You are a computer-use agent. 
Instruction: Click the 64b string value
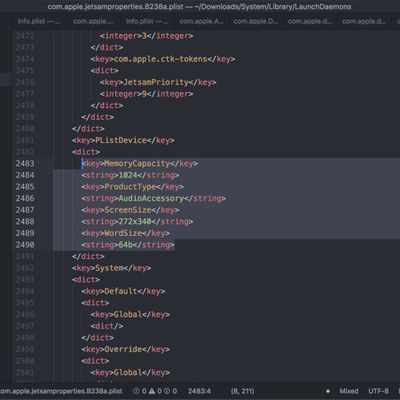126,245
